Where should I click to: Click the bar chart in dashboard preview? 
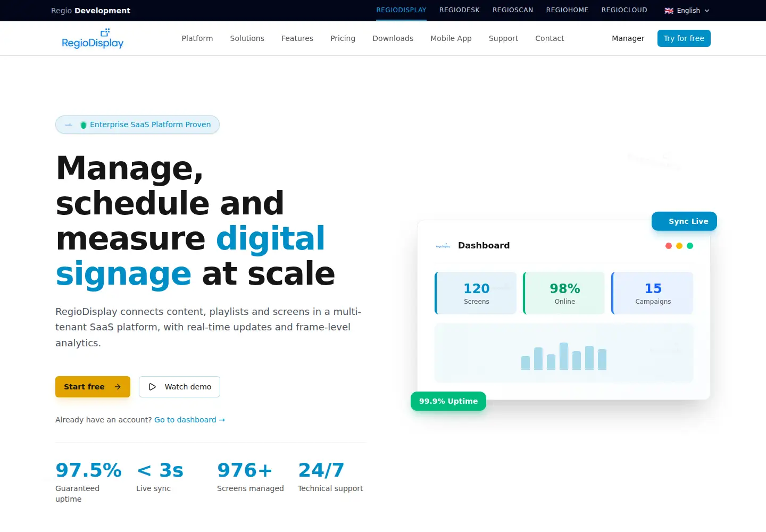[564, 356]
